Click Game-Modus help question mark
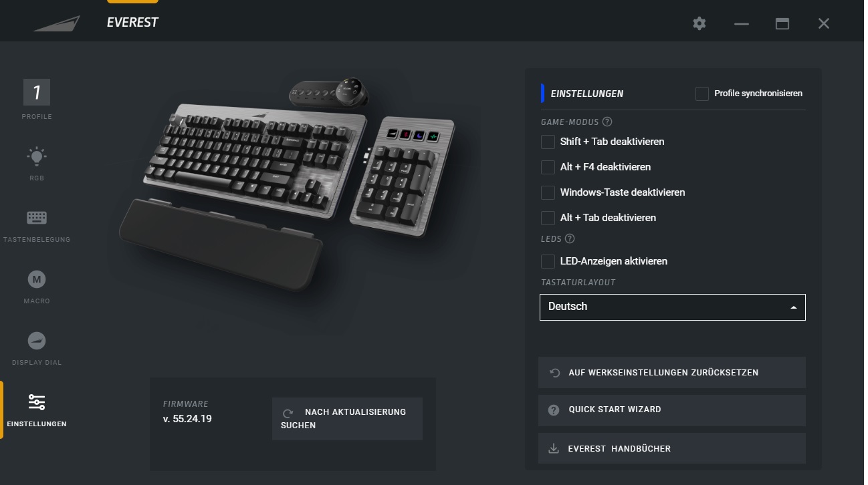This screenshot has height=485, width=868. (x=607, y=122)
